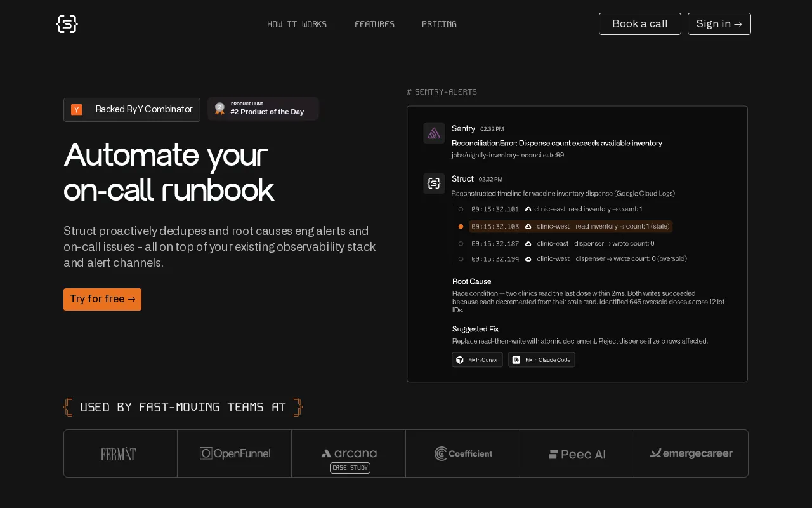This screenshot has height=508, width=812.
Task: Click the Claude Code starburst icon
Action: [516, 360]
